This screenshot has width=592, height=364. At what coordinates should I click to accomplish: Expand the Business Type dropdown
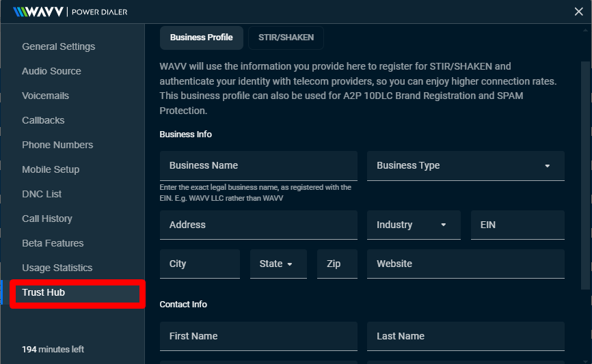click(466, 165)
